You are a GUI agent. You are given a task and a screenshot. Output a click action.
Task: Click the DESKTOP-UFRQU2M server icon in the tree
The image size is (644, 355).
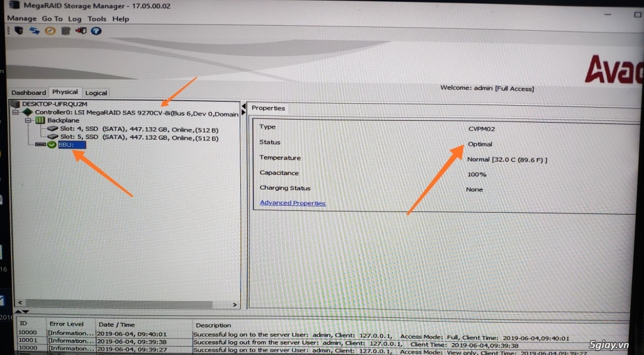[16, 104]
